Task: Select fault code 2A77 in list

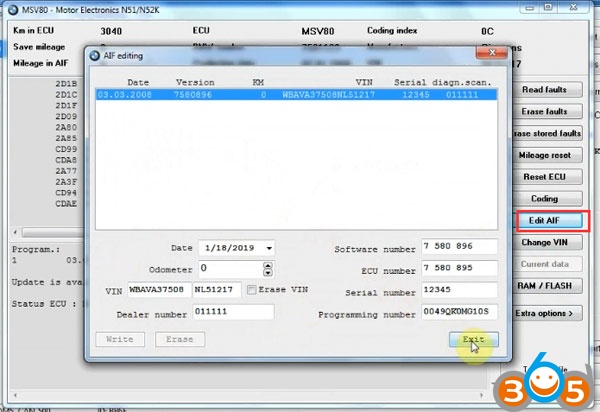Action: click(x=66, y=171)
